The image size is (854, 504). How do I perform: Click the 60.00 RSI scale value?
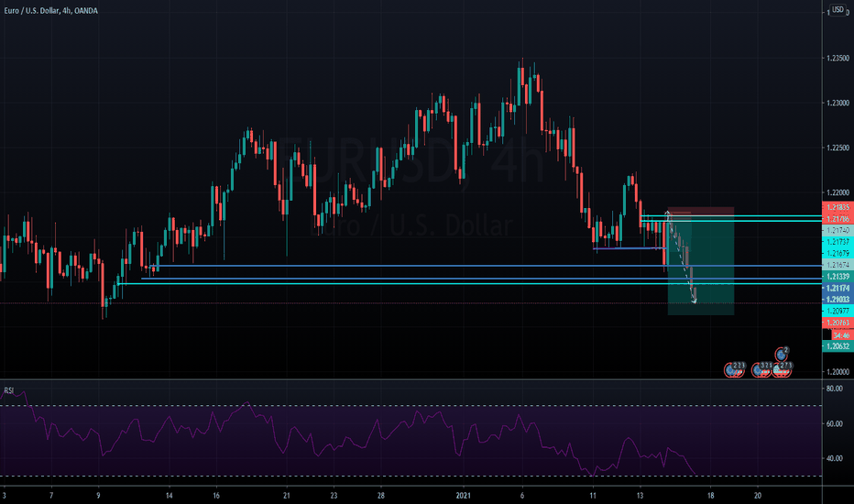pos(835,423)
